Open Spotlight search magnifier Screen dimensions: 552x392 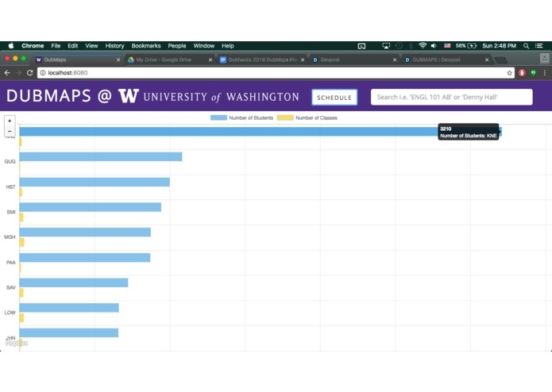tap(527, 46)
